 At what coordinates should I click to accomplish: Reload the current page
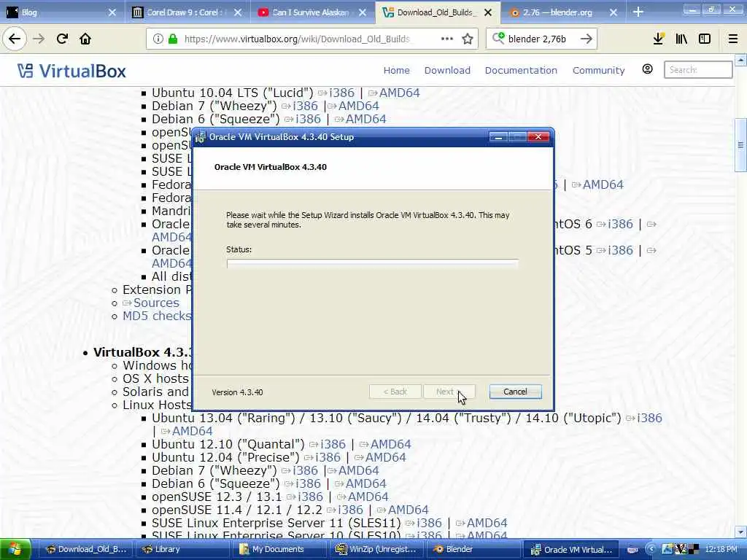[x=62, y=39]
